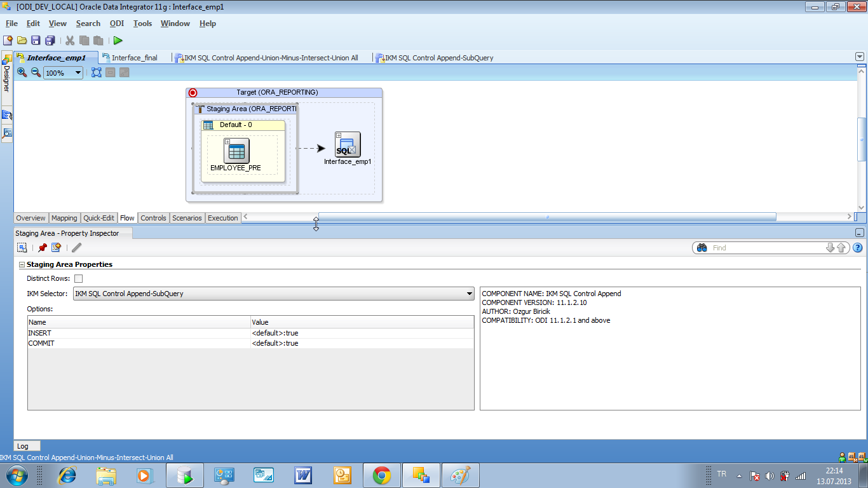Expand the Interface_emp1 target node plus box
868x488 pixels.
(339, 135)
